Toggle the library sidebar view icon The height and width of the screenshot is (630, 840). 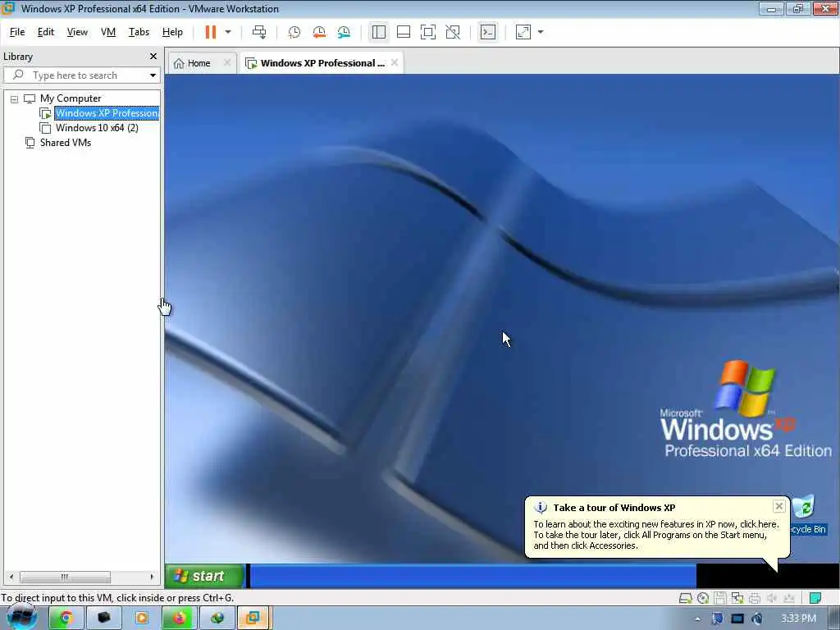pos(379,32)
